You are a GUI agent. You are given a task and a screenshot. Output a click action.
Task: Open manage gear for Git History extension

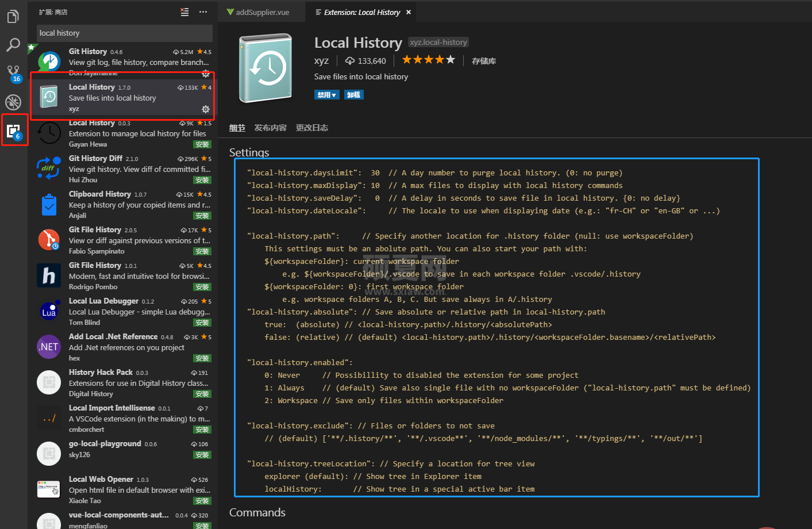point(205,74)
